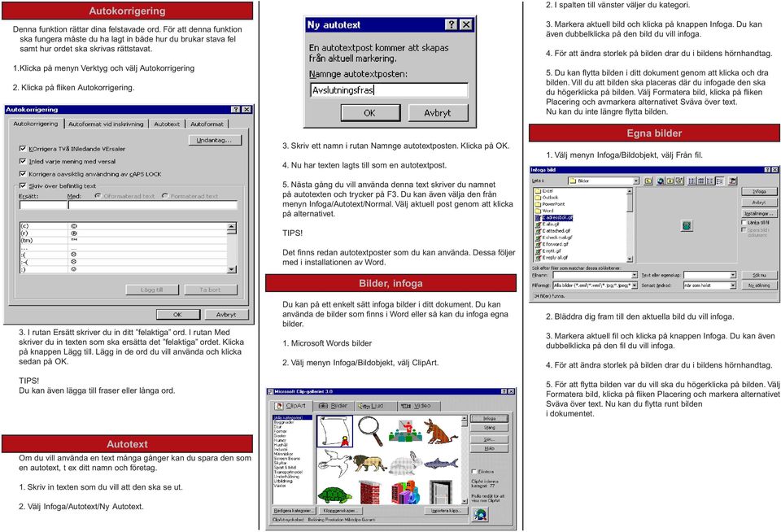Open the Leta i folder dropdown
Viewport: 781px width, 532px height.
[x=636, y=181]
